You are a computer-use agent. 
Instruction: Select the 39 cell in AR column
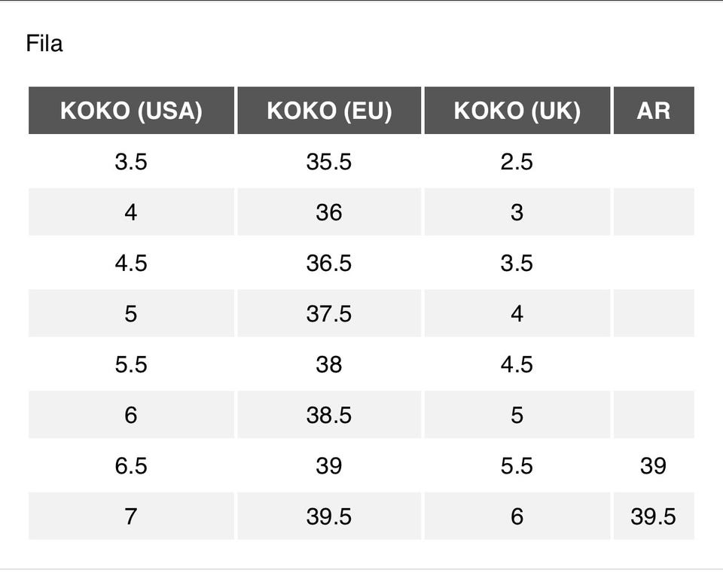tap(653, 466)
